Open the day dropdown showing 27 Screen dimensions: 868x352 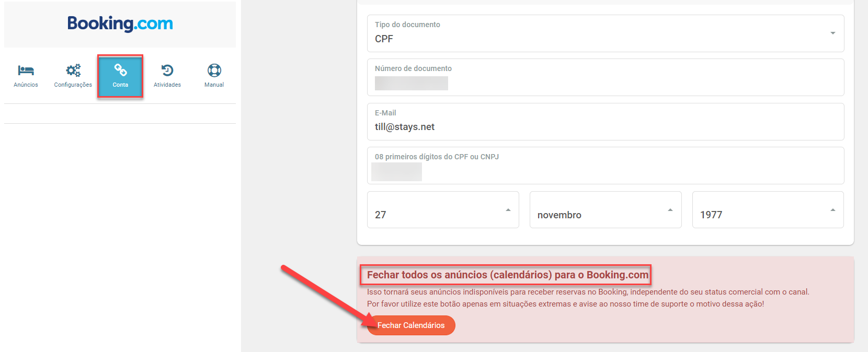point(443,209)
